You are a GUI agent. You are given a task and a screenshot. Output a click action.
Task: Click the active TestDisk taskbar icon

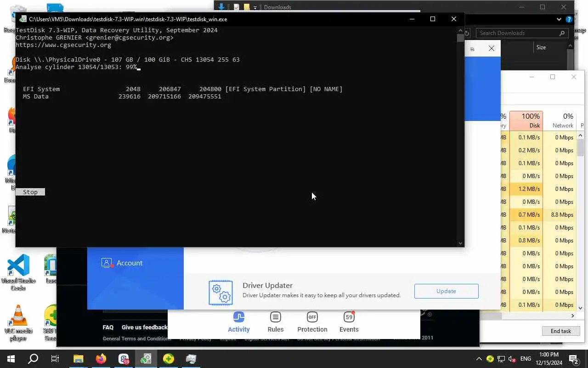[x=146, y=359]
